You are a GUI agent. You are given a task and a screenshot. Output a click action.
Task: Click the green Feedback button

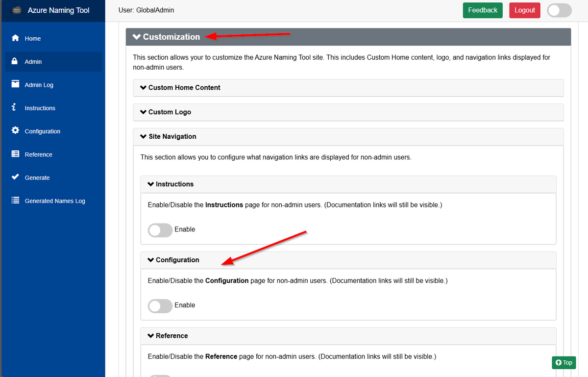point(483,10)
